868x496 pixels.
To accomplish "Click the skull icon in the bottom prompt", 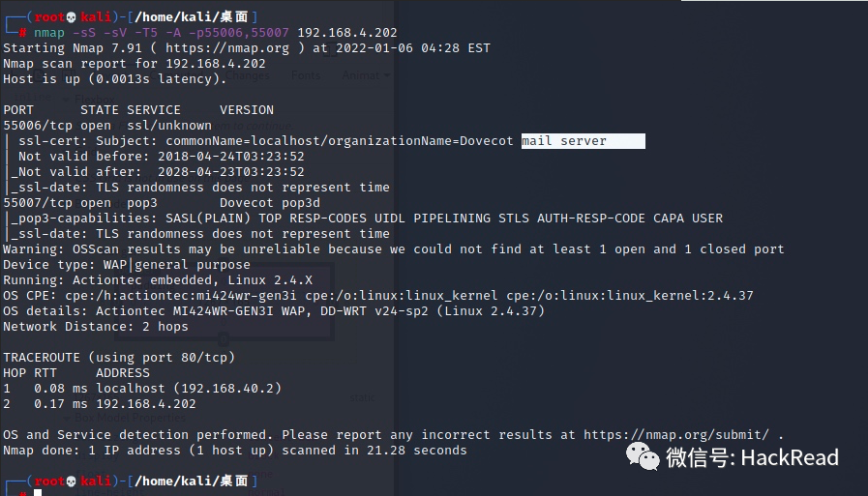I will pyautogui.click(x=71, y=481).
